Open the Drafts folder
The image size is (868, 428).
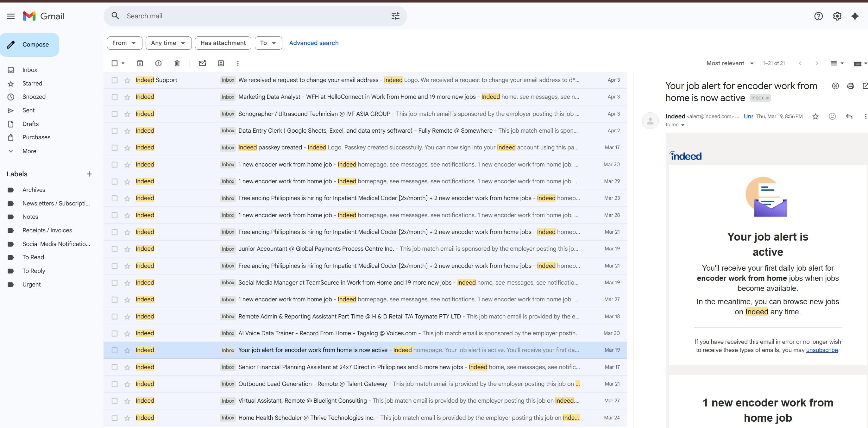pyautogui.click(x=31, y=124)
